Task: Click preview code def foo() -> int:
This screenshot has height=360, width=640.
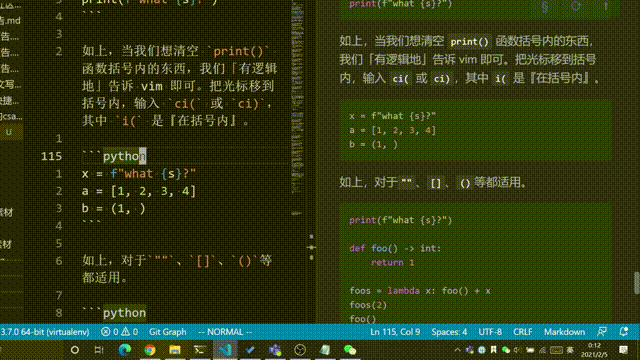Action: coord(395,248)
